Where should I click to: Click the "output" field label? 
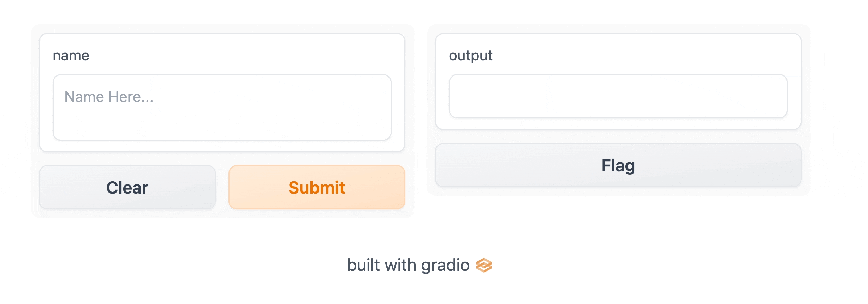click(x=470, y=55)
